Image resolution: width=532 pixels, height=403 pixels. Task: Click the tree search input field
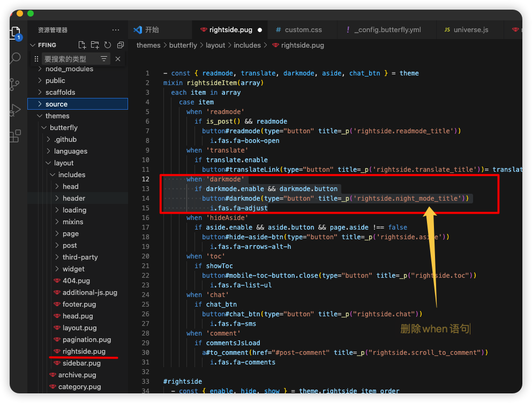click(x=70, y=59)
